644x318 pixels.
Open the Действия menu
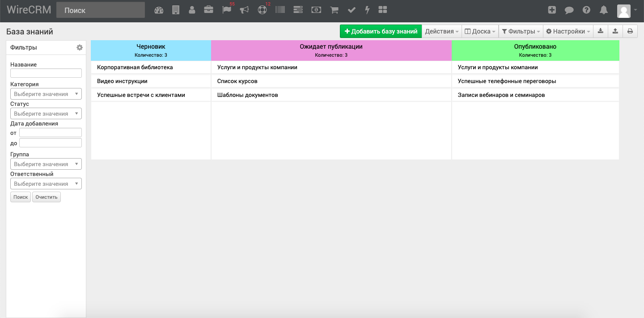click(442, 31)
